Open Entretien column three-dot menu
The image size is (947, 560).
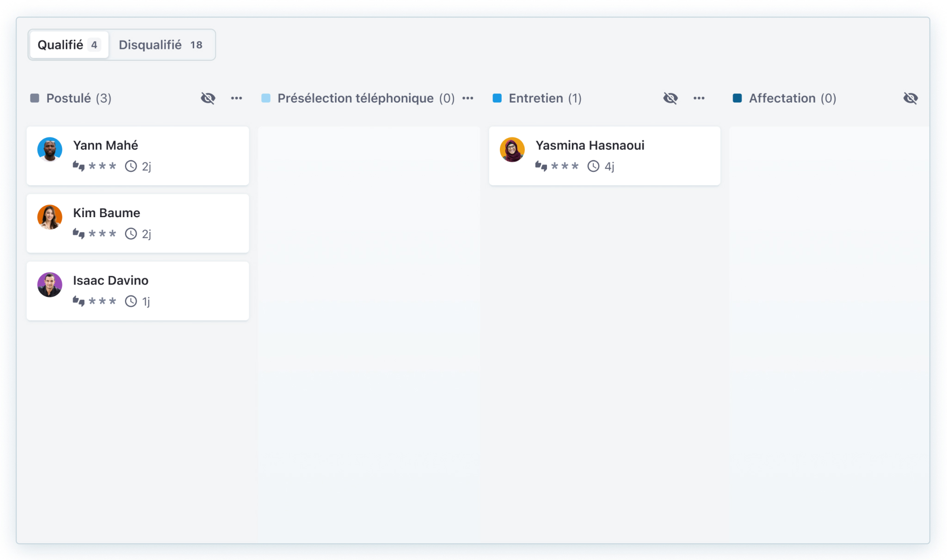point(699,98)
